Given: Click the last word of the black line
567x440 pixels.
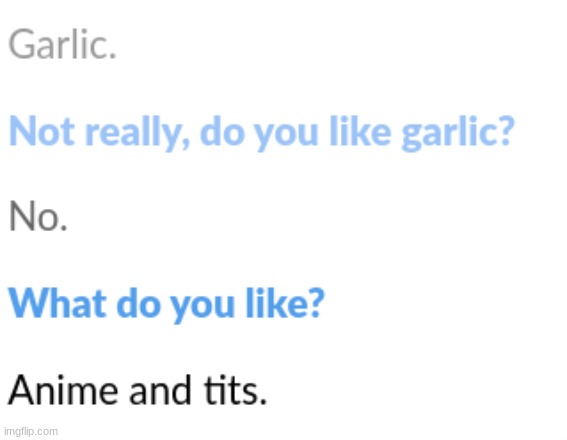Looking at the screenshot, I should click(x=235, y=390).
